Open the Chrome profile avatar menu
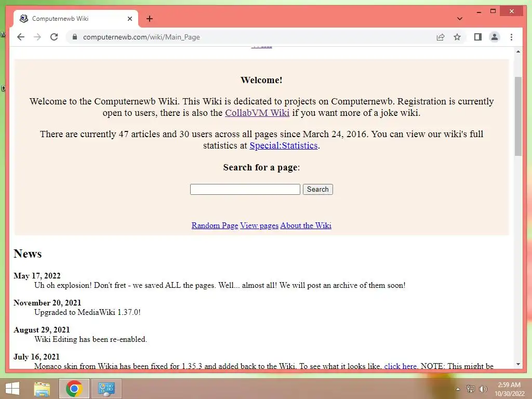Screen dimensions: 532x399 pos(495,37)
